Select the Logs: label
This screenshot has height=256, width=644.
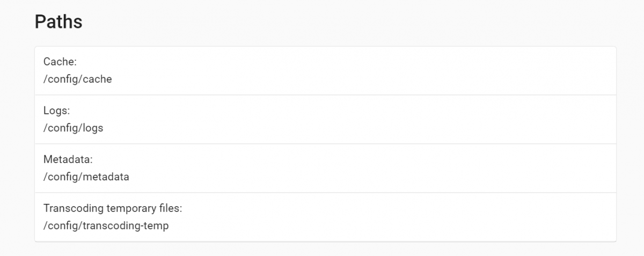[57, 111]
